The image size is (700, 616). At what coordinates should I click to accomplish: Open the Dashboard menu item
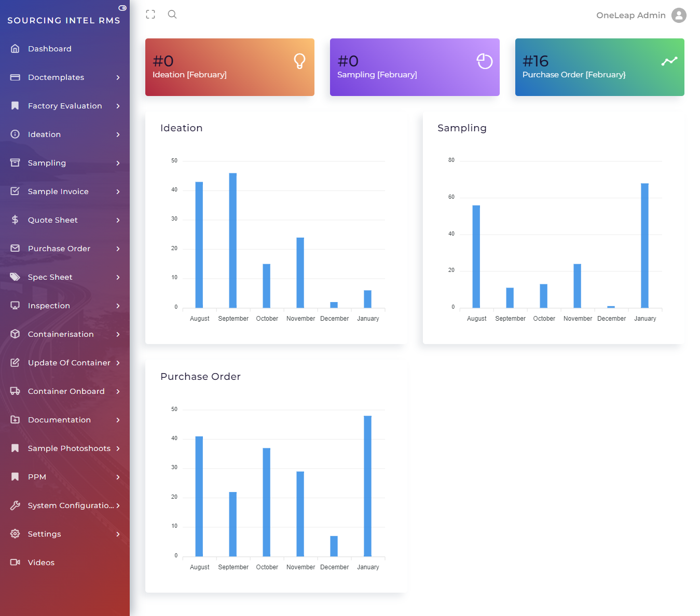click(50, 49)
